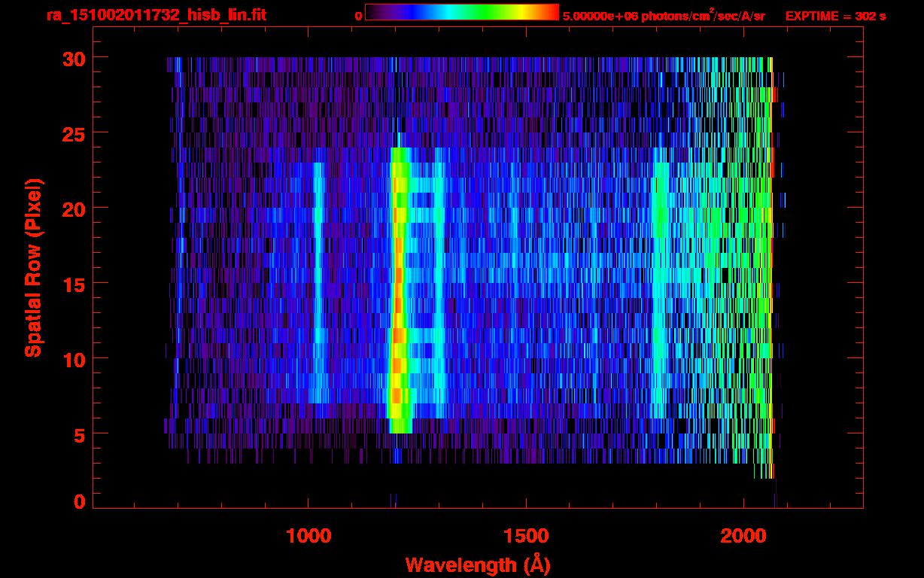Click the 5.00000e+06 photons maximum label

coord(663,16)
